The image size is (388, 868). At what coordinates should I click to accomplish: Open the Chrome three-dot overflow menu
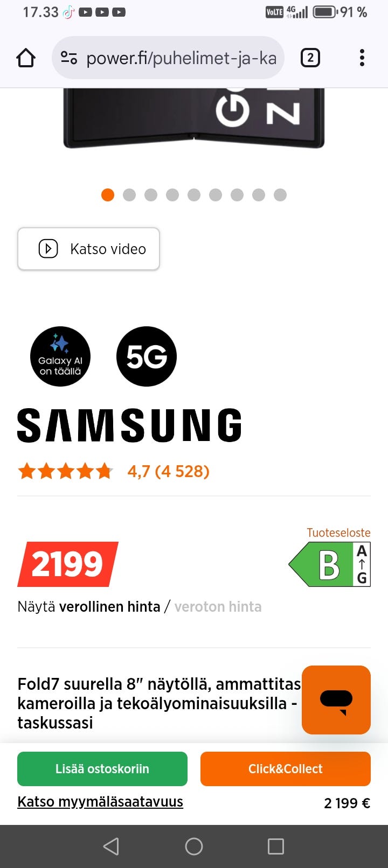pyautogui.click(x=362, y=58)
